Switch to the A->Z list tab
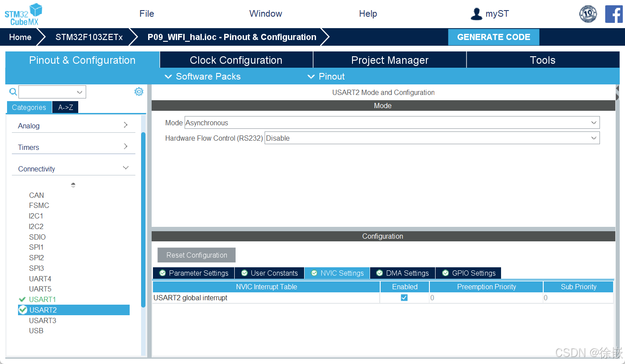The image size is (625, 364). 65,107
